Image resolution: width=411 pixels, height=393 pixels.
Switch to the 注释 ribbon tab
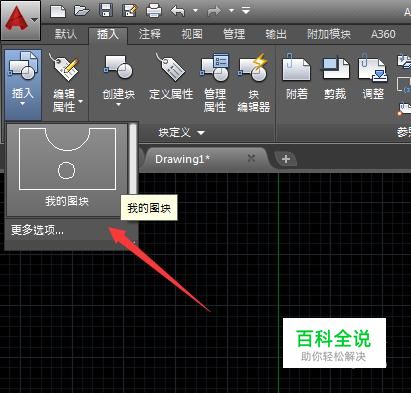click(x=150, y=34)
